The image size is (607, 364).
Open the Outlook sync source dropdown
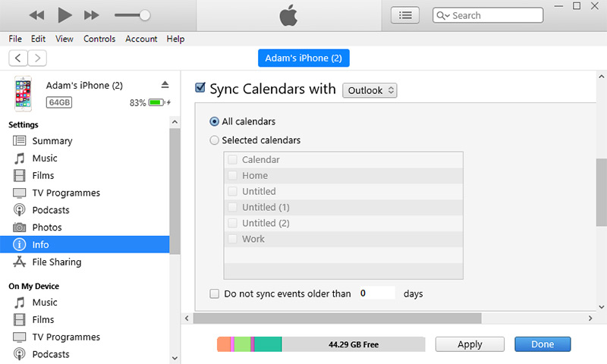pyautogui.click(x=370, y=90)
